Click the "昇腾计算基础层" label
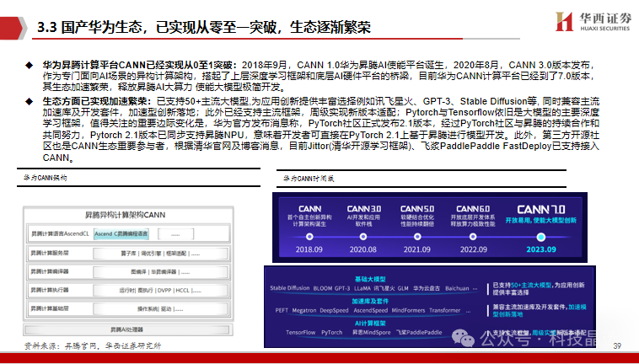639x364 pixels. pos(50,308)
